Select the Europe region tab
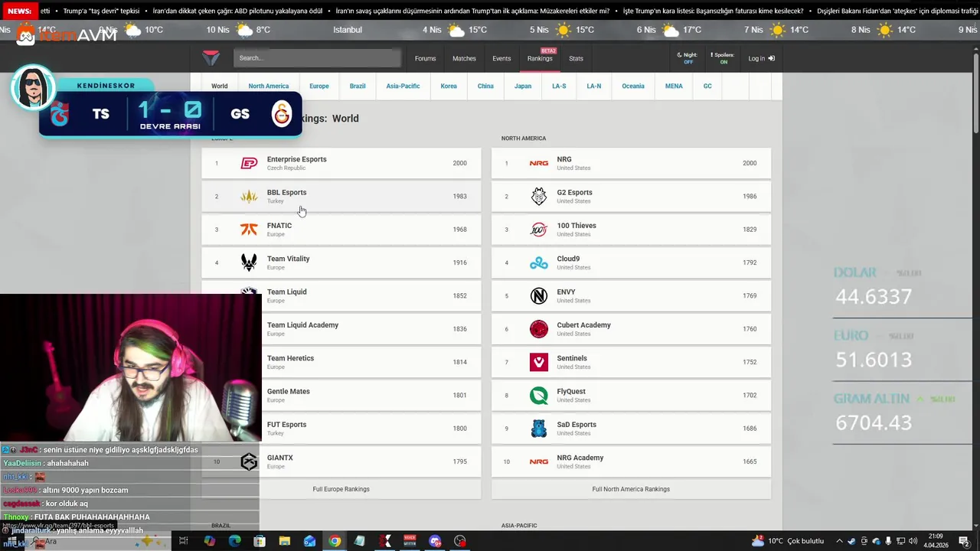The width and height of the screenshot is (980, 551). click(319, 86)
